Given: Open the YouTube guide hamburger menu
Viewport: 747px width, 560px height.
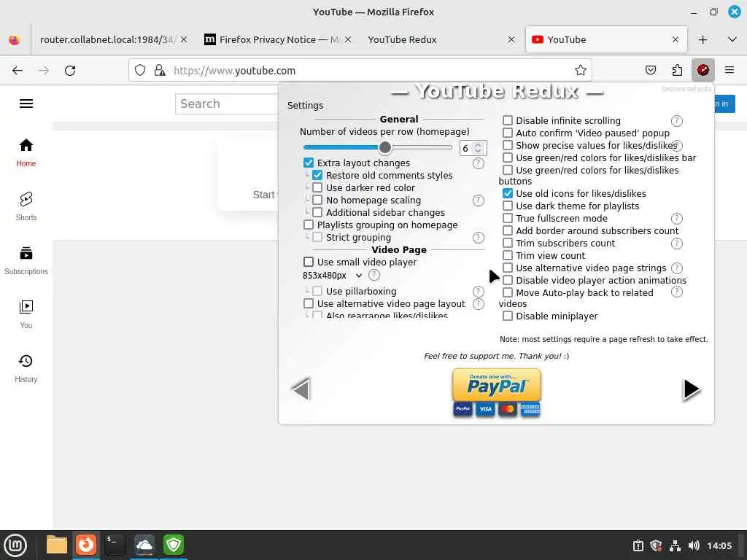Looking at the screenshot, I should click(26, 104).
